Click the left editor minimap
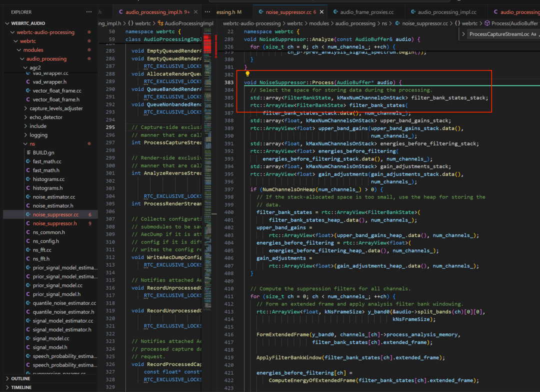This screenshot has height=392, width=540. (x=207, y=169)
